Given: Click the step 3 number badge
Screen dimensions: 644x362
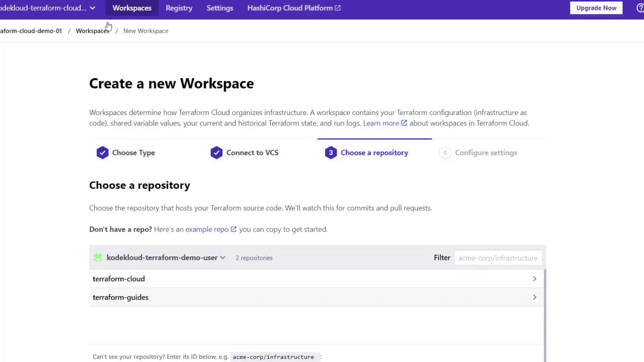Looking at the screenshot, I should point(331,153).
